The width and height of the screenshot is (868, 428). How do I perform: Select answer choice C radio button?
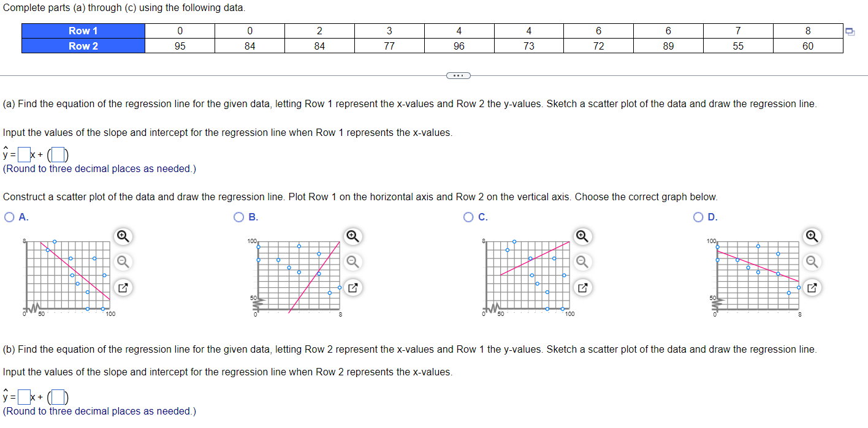(x=468, y=217)
